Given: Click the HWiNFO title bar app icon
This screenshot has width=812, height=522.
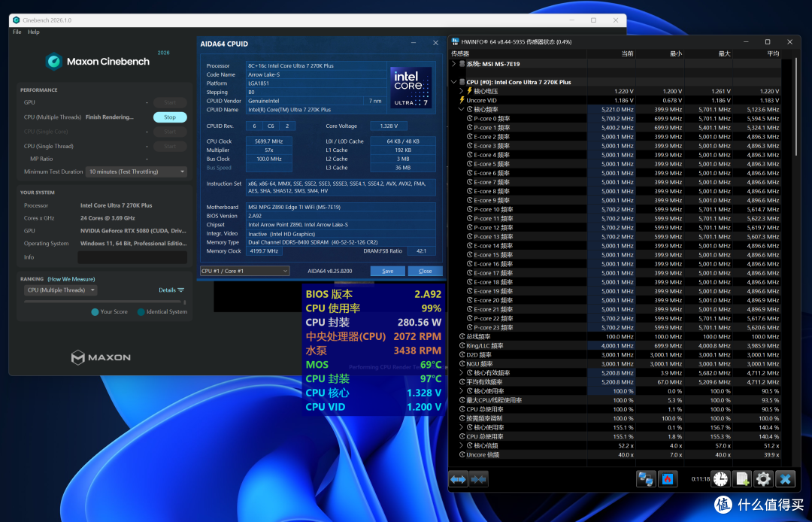Looking at the screenshot, I should coord(455,41).
